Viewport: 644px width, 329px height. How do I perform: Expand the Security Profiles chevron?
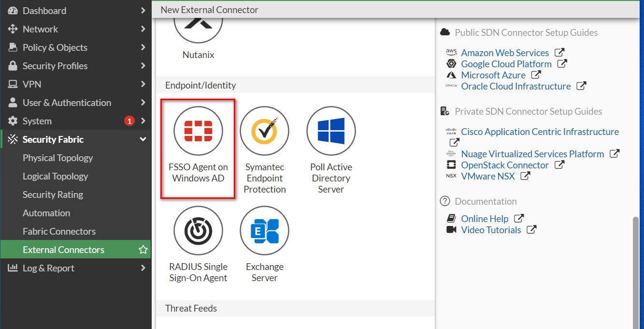(x=143, y=66)
